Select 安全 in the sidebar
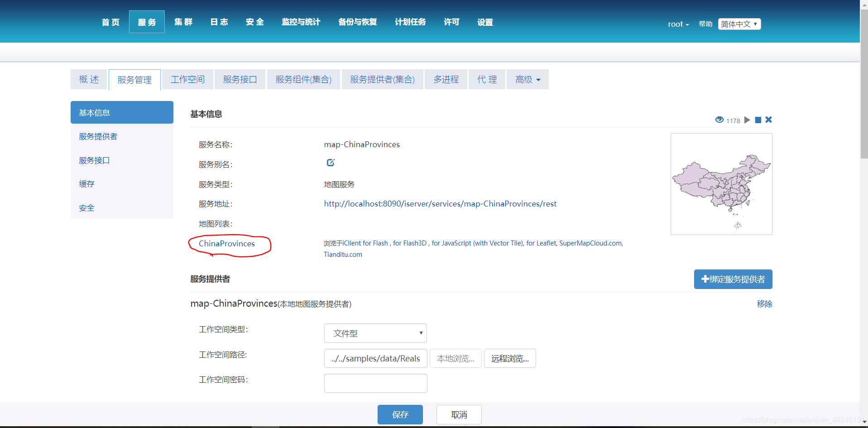868x428 pixels. [x=86, y=208]
